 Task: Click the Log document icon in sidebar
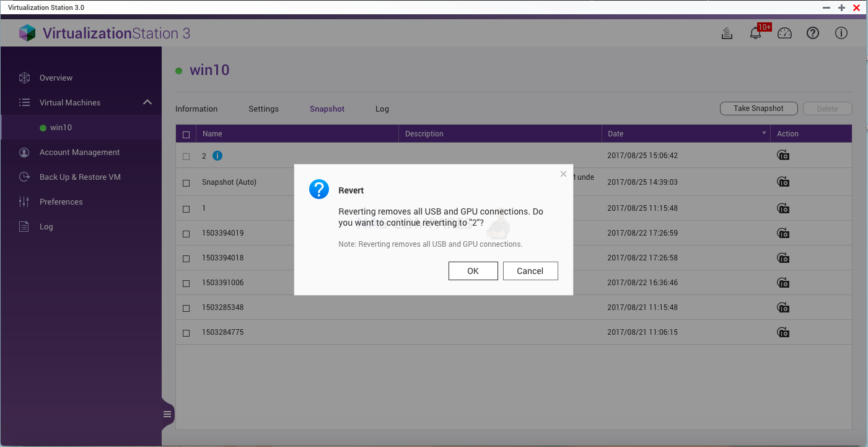click(24, 226)
